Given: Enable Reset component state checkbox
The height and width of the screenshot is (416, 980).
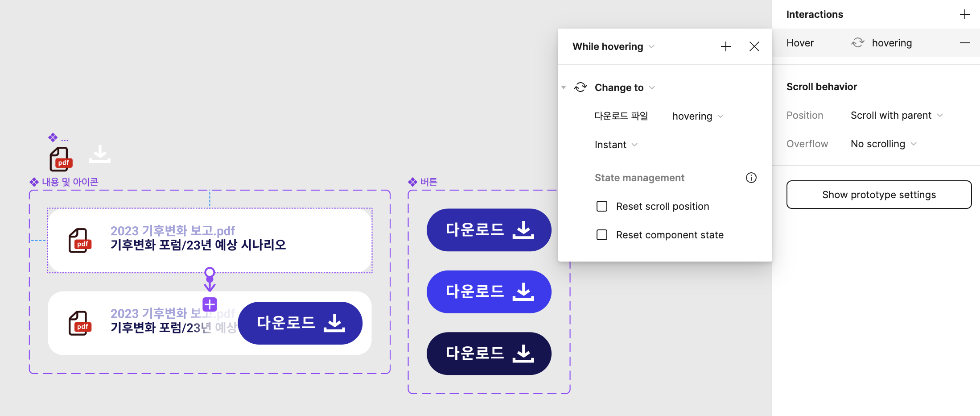Looking at the screenshot, I should click(x=602, y=235).
